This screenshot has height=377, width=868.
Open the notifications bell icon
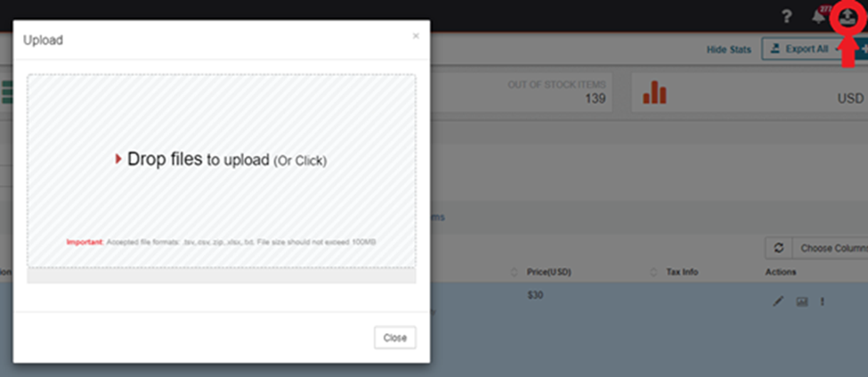pos(819,17)
